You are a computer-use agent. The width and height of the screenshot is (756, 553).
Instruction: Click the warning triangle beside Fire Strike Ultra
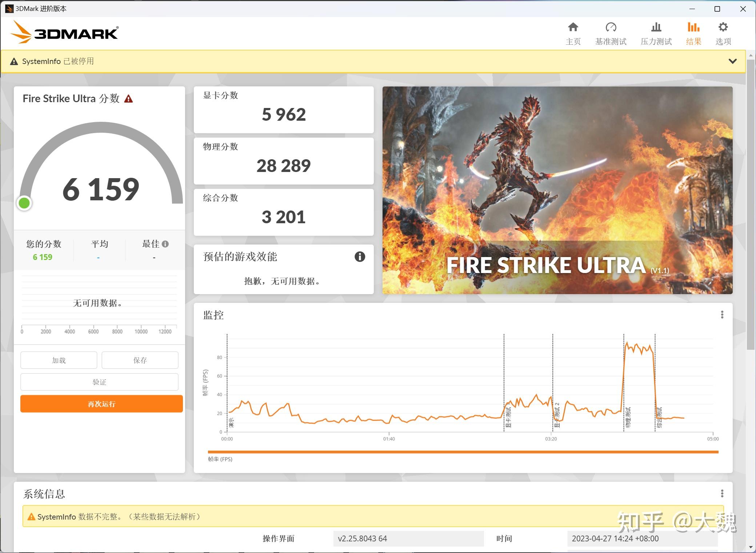128,98
